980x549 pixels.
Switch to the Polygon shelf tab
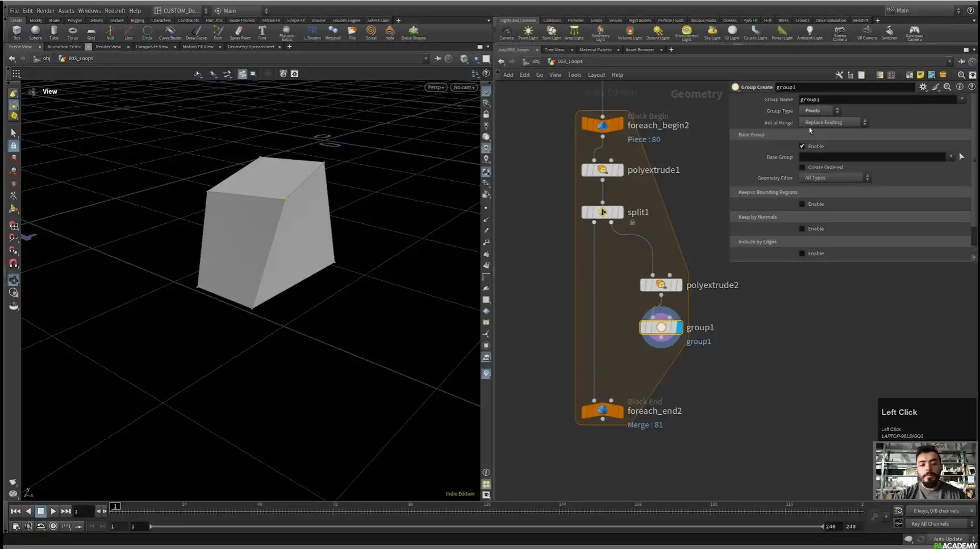[x=74, y=20]
